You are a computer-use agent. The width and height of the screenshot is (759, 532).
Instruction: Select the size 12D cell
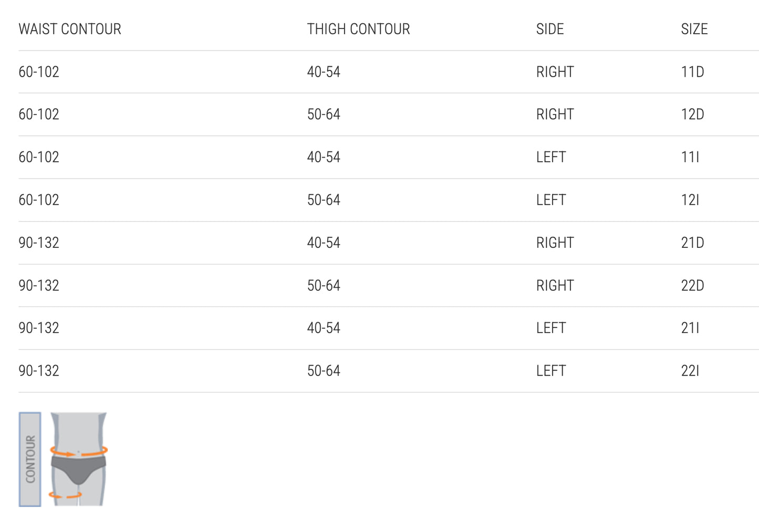click(x=692, y=114)
